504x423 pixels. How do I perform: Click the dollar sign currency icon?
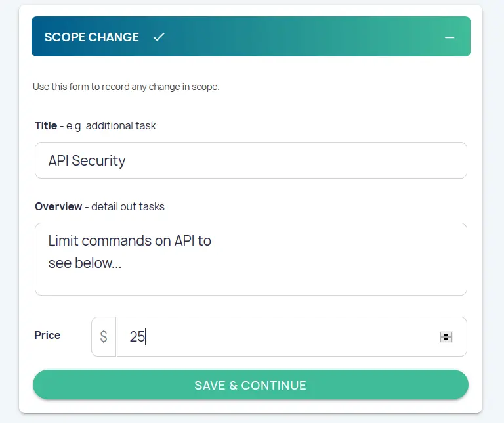click(104, 337)
